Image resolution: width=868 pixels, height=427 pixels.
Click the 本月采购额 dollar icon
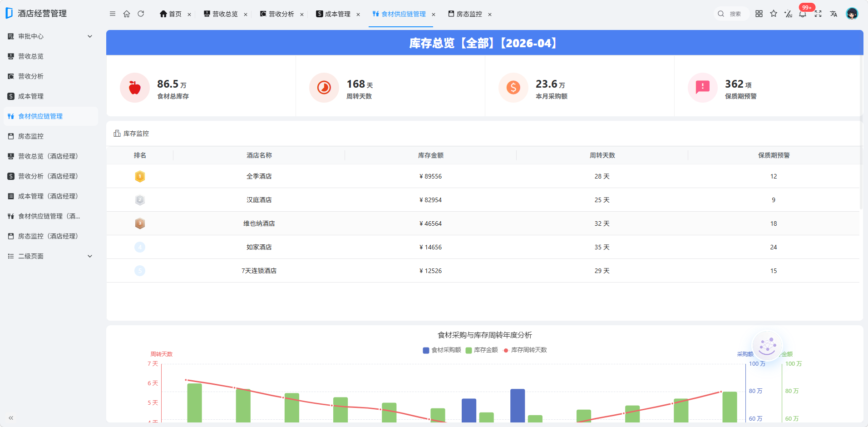pyautogui.click(x=513, y=88)
